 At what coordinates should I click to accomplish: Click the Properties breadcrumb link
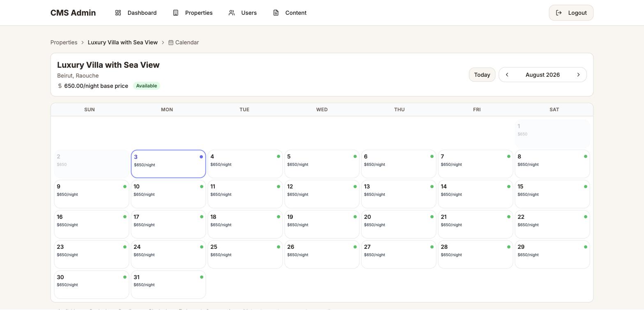point(64,42)
